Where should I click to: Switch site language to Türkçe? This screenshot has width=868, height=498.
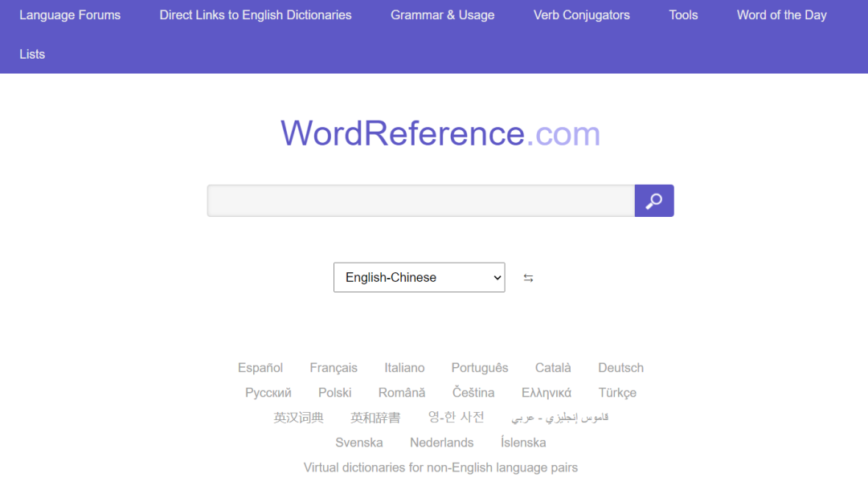click(617, 393)
